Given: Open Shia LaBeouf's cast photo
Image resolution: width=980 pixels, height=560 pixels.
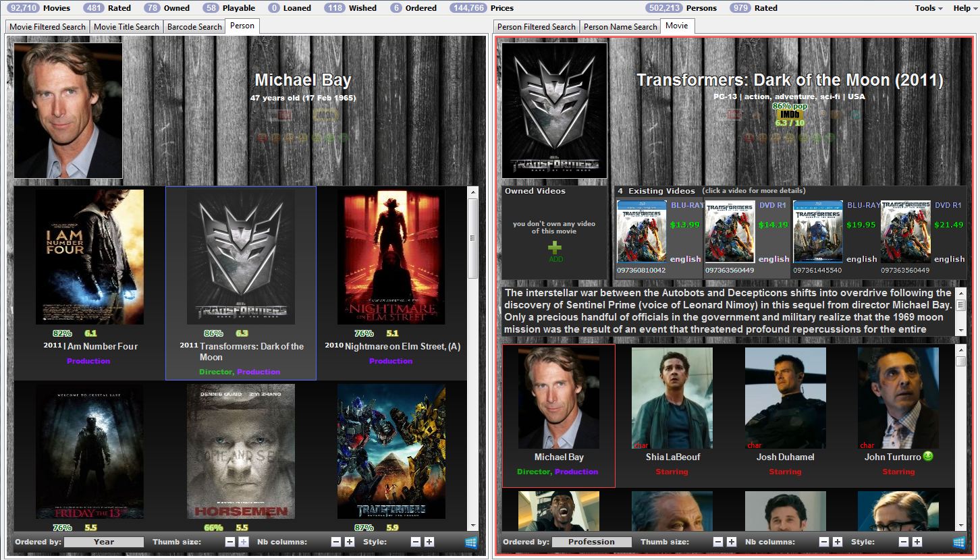Looking at the screenshot, I should pos(672,398).
